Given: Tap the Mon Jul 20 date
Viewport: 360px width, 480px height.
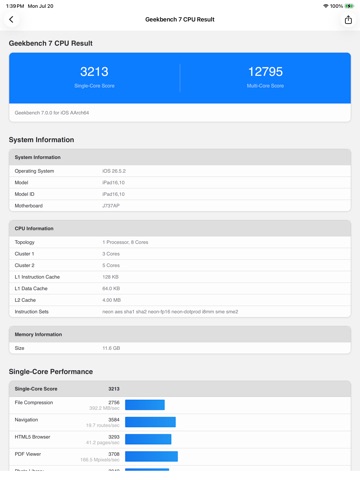Looking at the screenshot, I should (40, 6).
